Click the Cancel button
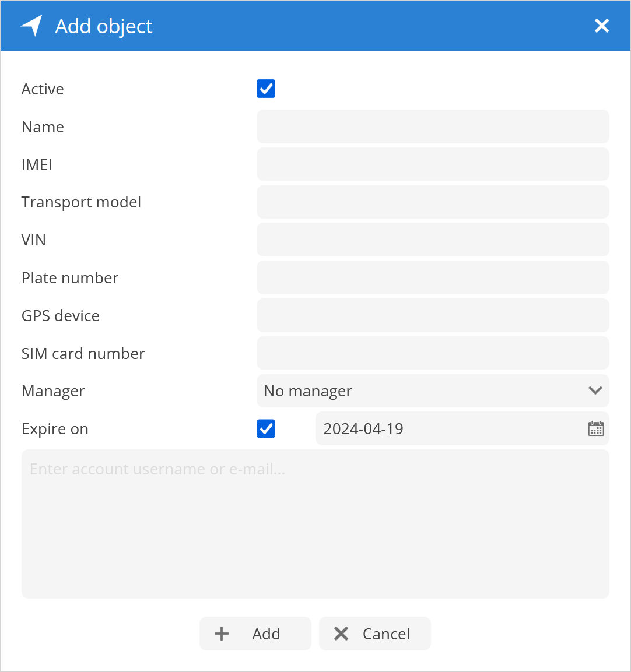The height and width of the screenshot is (672, 631). click(374, 634)
